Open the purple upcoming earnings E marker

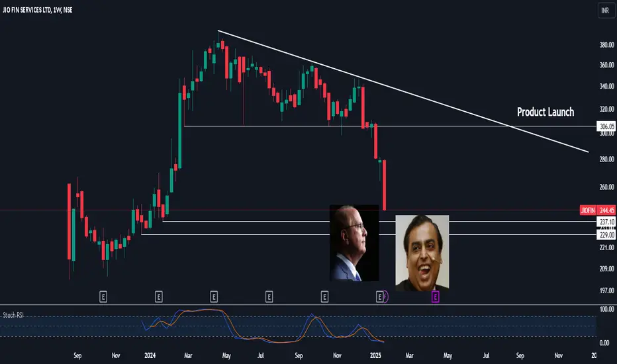tap(435, 296)
